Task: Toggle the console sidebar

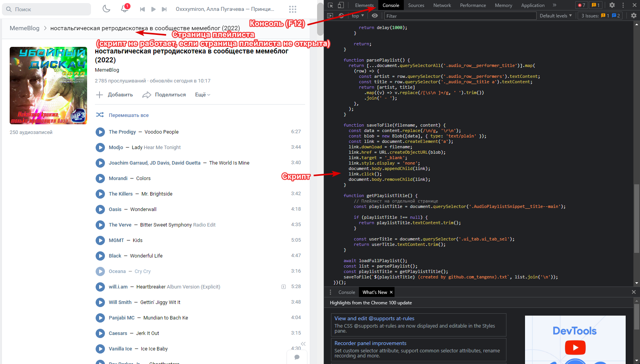Action: (330, 16)
